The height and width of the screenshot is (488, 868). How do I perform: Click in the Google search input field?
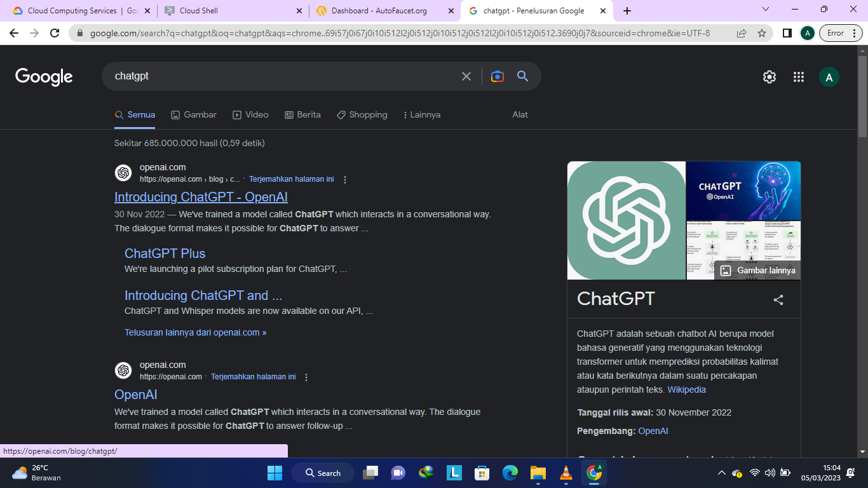point(283,76)
